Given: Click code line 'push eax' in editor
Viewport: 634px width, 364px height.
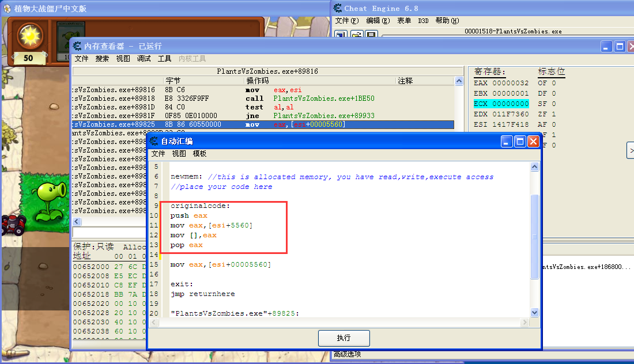Looking at the screenshot, I should pyautogui.click(x=189, y=216).
